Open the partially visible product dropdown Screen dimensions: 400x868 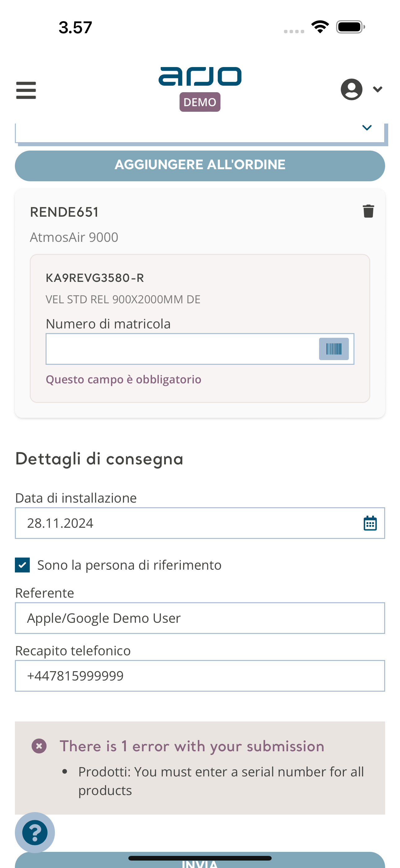point(200,133)
